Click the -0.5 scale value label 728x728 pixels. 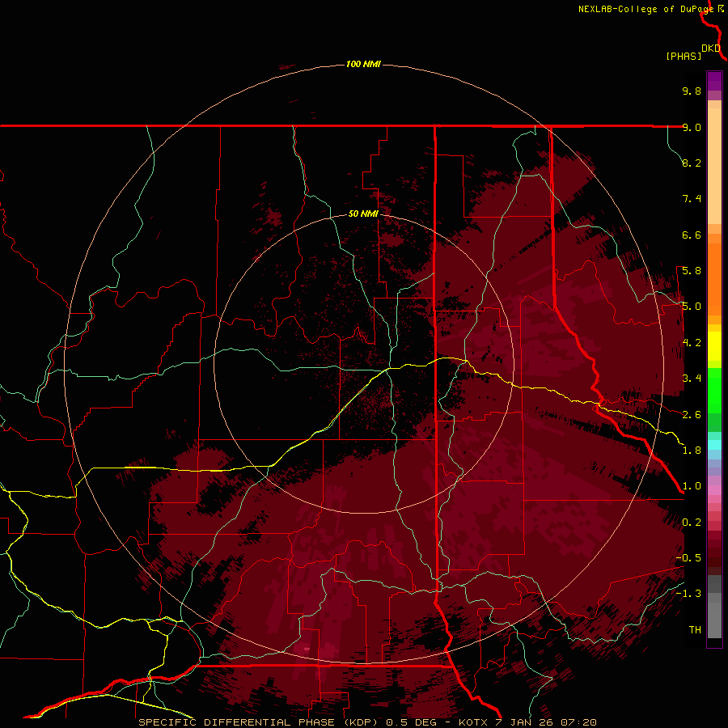tap(688, 558)
